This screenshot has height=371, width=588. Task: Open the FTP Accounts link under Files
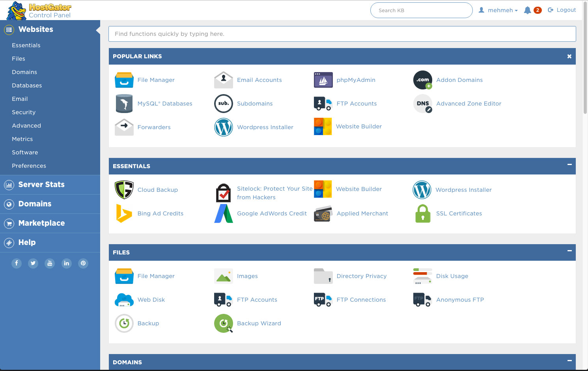click(x=257, y=300)
